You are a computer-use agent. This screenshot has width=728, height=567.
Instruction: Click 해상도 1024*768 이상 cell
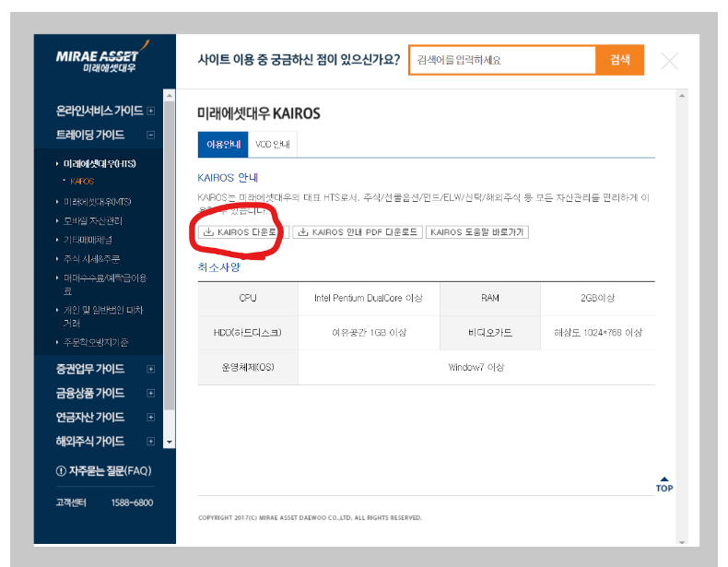click(598, 333)
